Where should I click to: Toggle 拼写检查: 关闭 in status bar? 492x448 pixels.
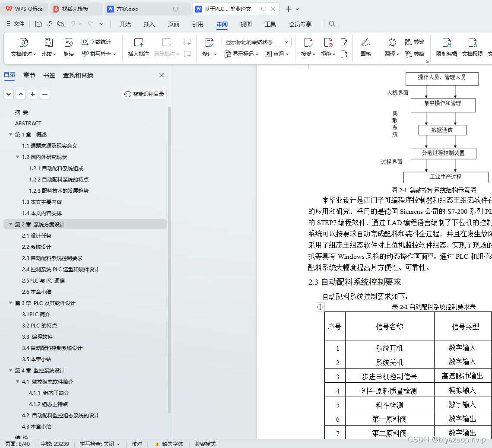pyautogui.click(x=100, y=444)
